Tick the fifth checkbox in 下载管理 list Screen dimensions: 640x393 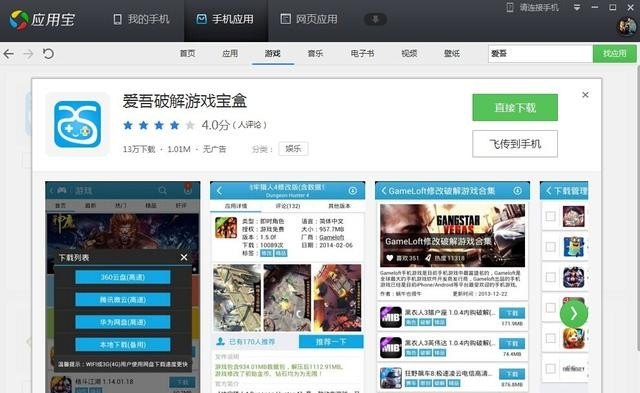pos(550,338)
